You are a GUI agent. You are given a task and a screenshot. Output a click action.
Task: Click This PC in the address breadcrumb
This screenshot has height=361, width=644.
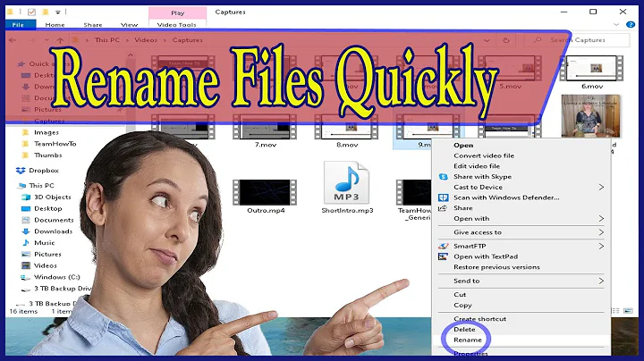click(x=106, y=40)
